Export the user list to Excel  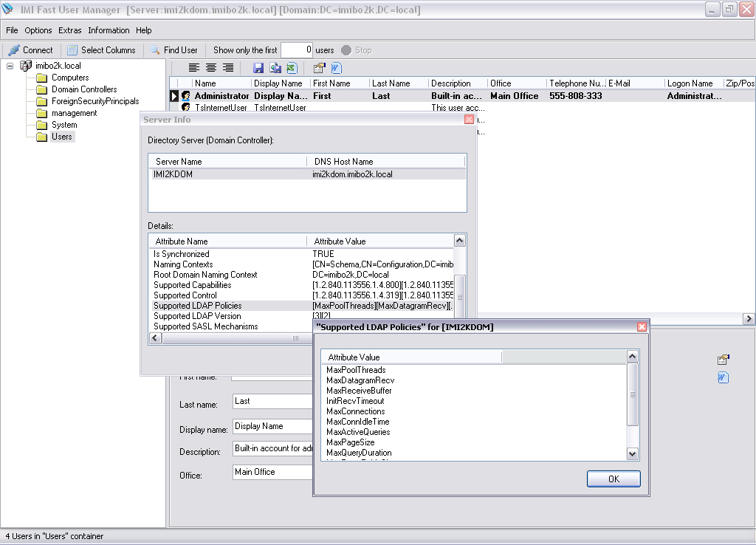tap(292, 68)
